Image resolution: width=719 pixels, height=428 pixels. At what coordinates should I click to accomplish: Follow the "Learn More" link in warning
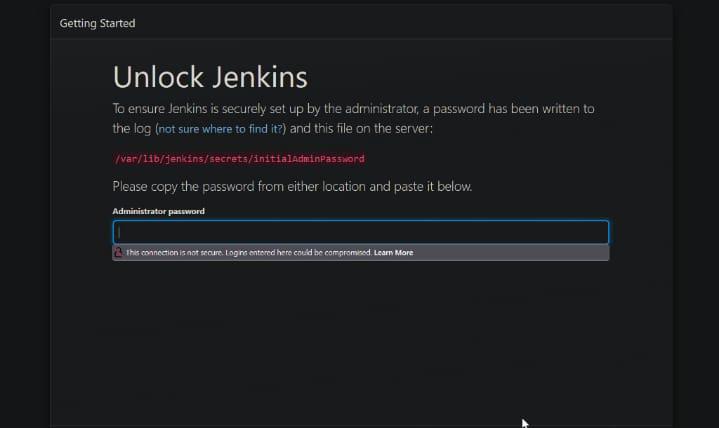click(393, 253)
